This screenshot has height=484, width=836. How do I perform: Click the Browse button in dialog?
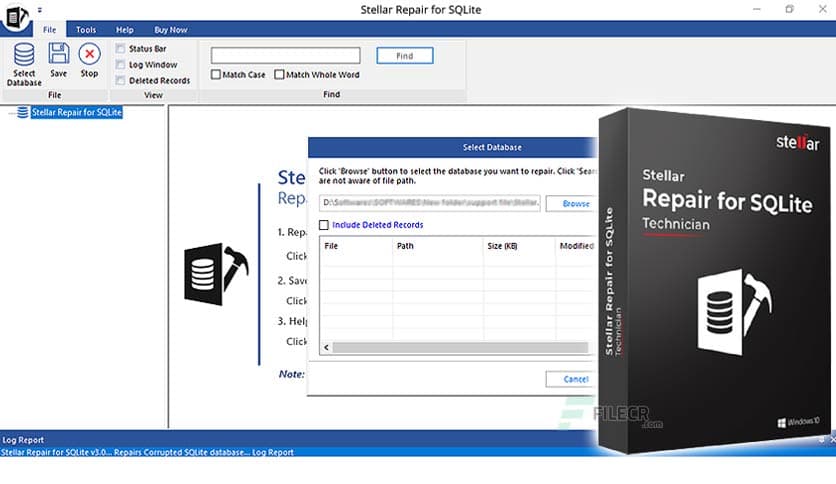click(573, 204)
